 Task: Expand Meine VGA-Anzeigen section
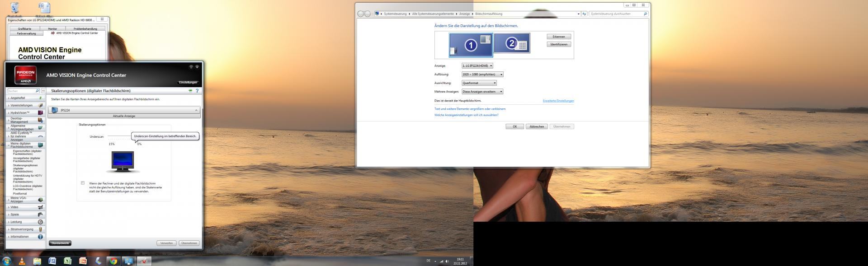pyautogui.click(x=25, y=200)
